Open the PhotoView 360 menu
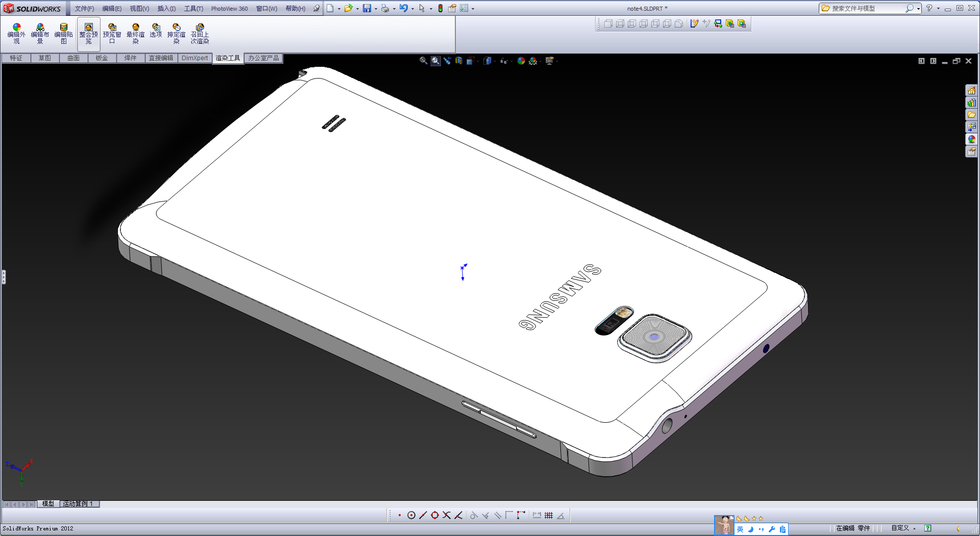 coord(229,9)
